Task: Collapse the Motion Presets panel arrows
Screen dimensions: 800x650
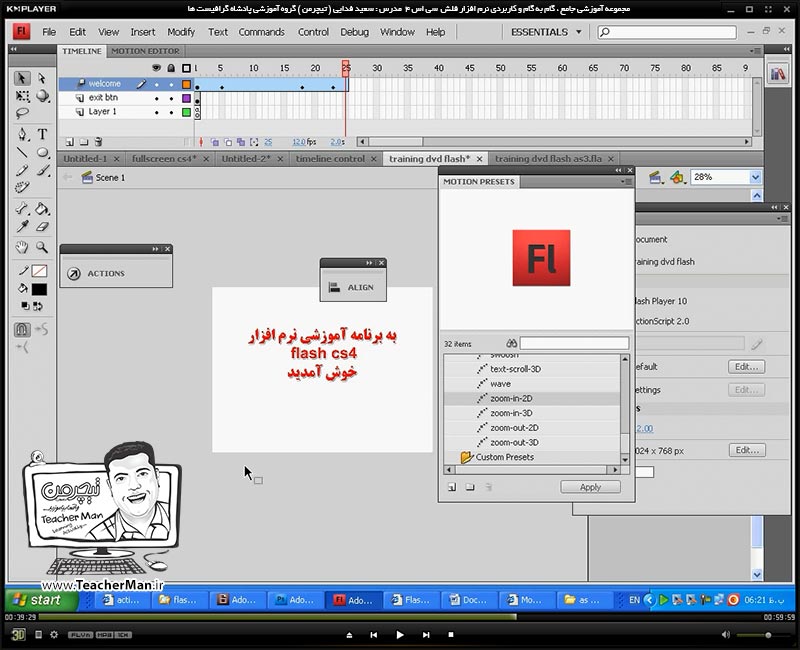Action: [x=619, y=170]
